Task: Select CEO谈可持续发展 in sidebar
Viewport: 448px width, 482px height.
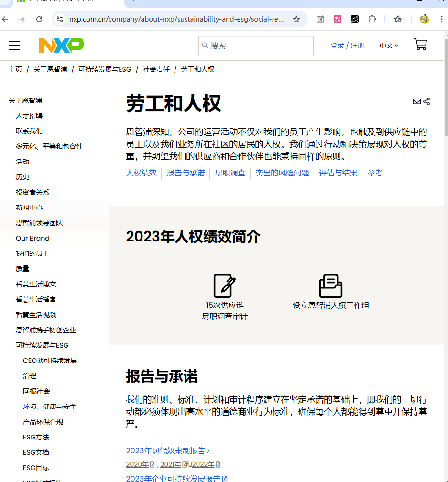Action: [50, 361]
